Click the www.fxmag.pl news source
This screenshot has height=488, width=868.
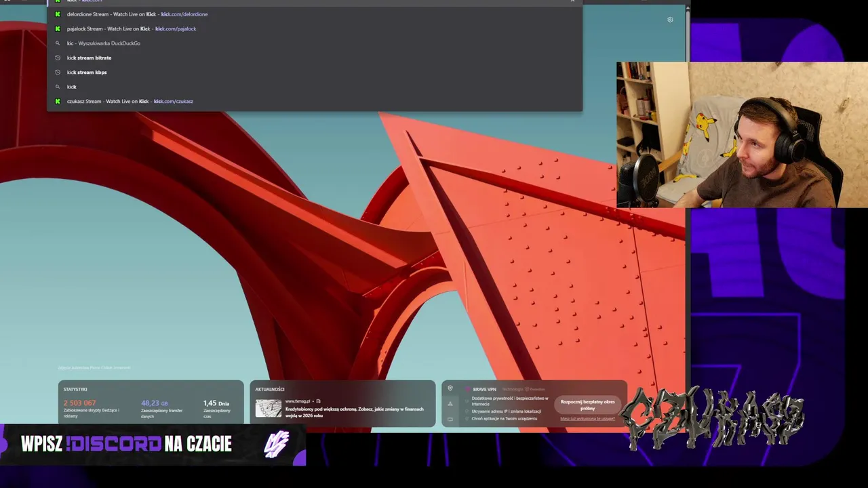click(x=298, y=401)
